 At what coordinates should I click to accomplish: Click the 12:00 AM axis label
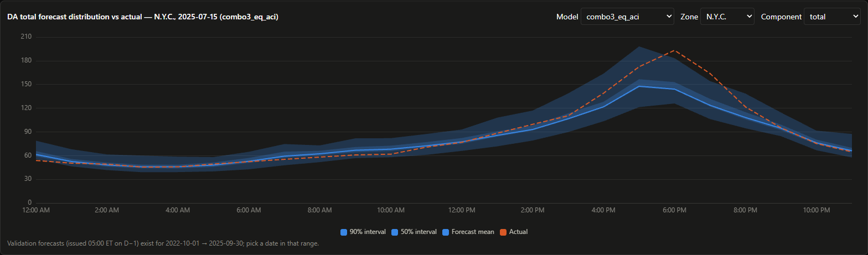click(x=35, y=211)
